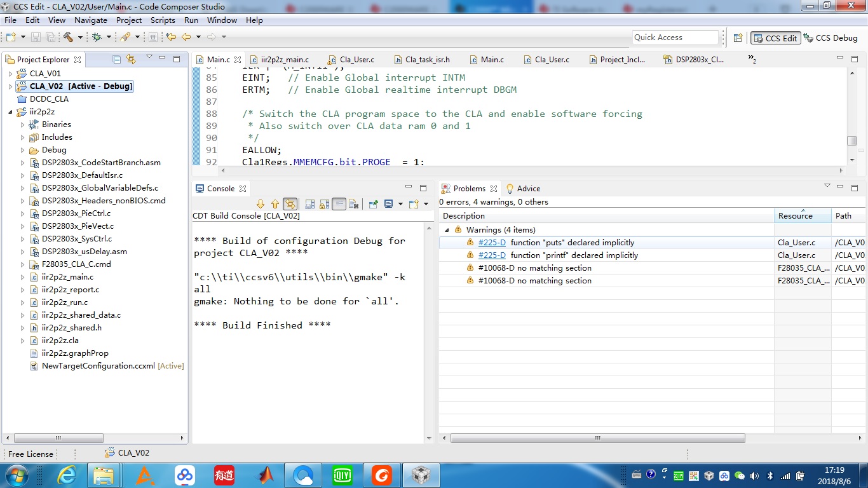
Task: Open the Project Explorer view menu triangle
Action: tap(149, 57)
